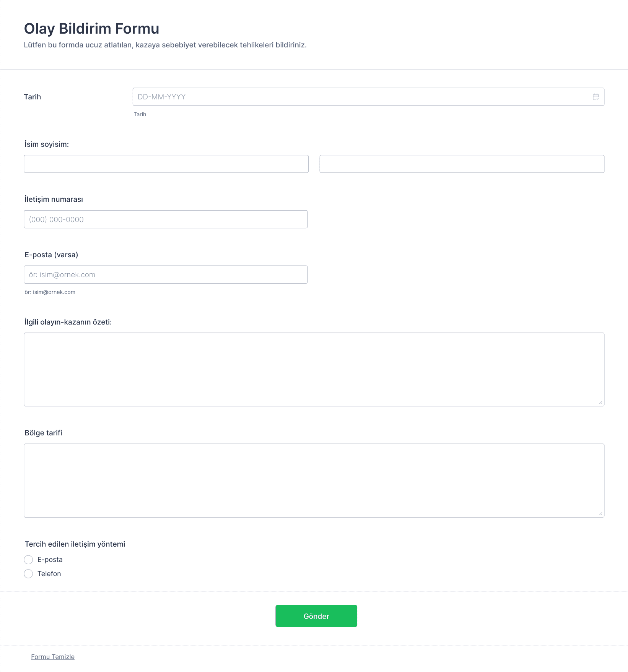Click the E-posta radio label text
This screenshot has height=672, width=628.
[50, 560]
